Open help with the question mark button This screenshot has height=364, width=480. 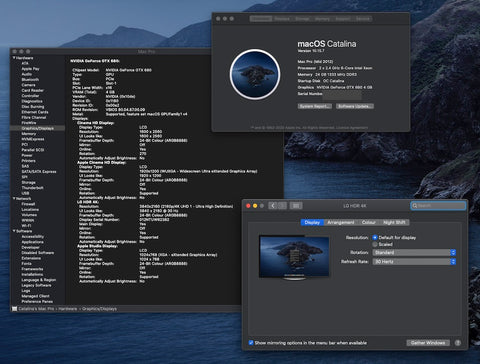tap(458, 343)
